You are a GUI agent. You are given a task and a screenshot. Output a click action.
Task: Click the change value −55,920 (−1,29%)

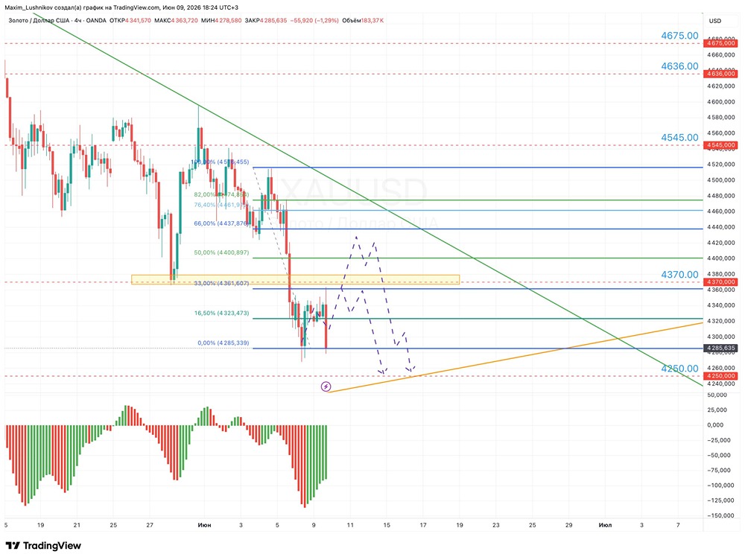pos(315,21)
